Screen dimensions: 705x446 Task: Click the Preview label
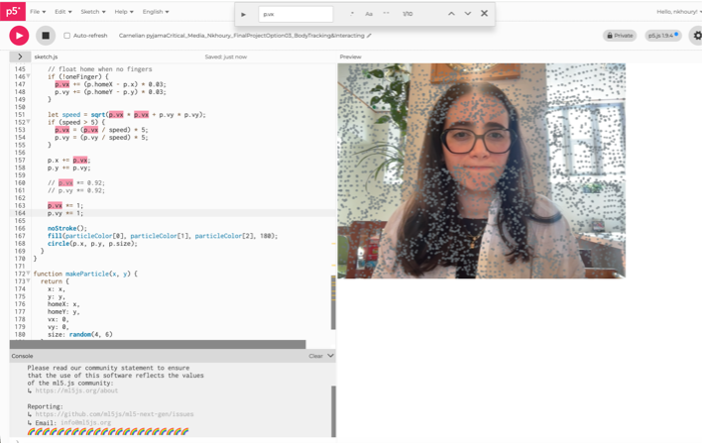tap(350, 57)
